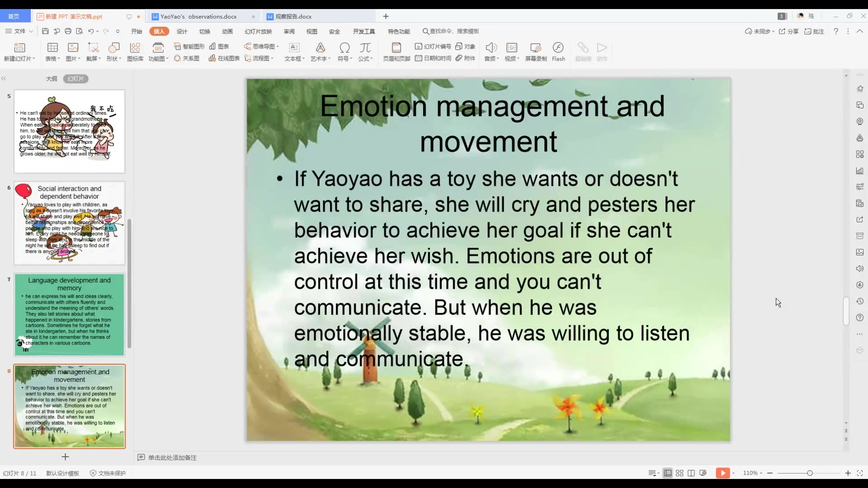
Task: Insert a 图表 chart
Action: (x=219, y=47)
